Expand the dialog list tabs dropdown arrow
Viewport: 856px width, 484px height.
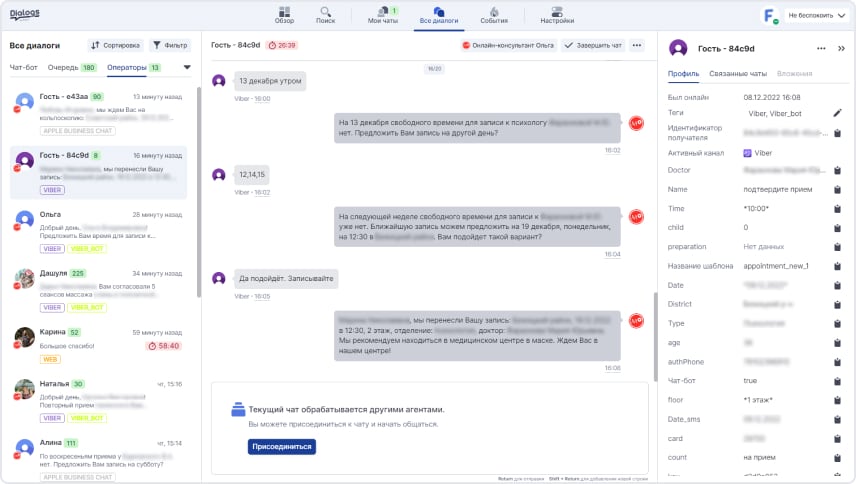coord(187,68)
